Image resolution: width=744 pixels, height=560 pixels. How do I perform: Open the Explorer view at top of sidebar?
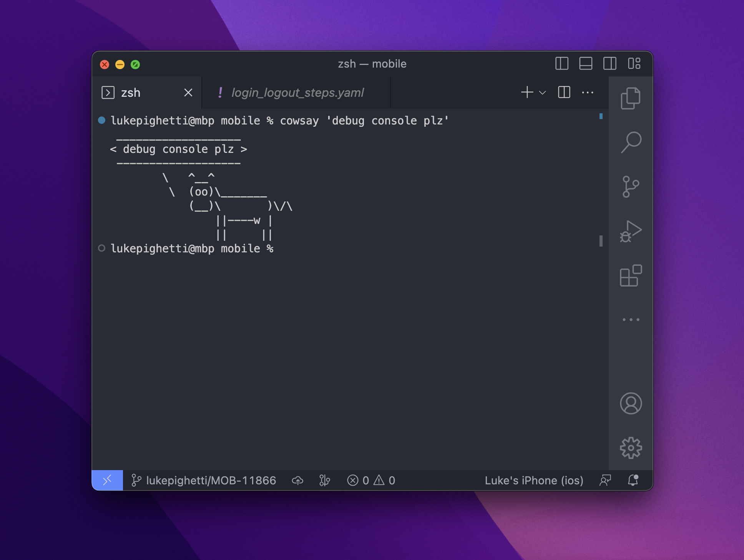click(x=631, y=98)
